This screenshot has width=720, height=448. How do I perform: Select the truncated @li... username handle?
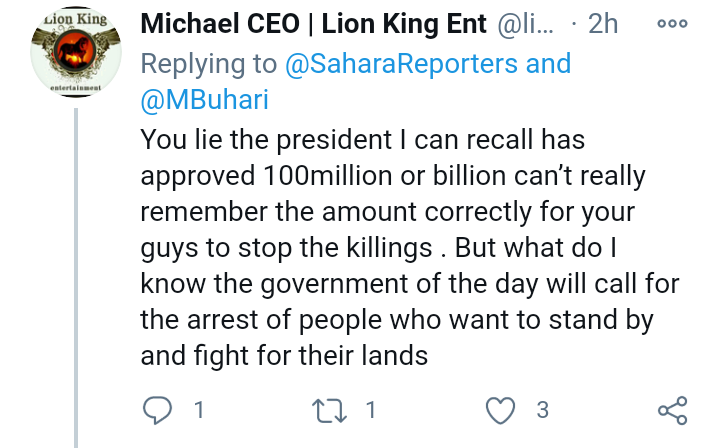click(x=525, y=25)
